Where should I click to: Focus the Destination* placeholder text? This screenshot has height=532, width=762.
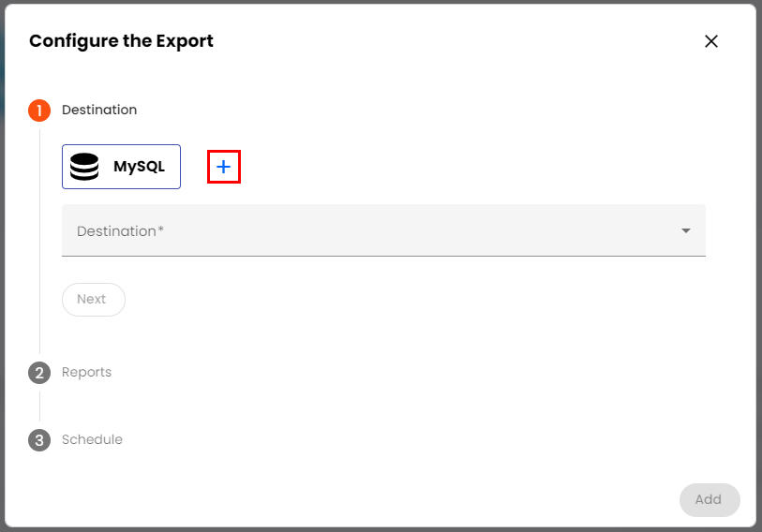point(120,231)
